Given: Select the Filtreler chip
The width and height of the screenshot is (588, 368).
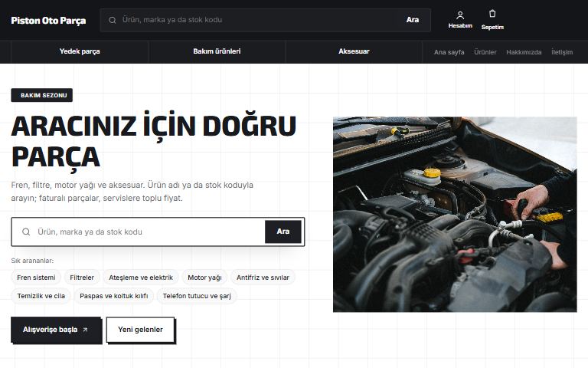Looking at the screenshot, I should click(82, 278).
